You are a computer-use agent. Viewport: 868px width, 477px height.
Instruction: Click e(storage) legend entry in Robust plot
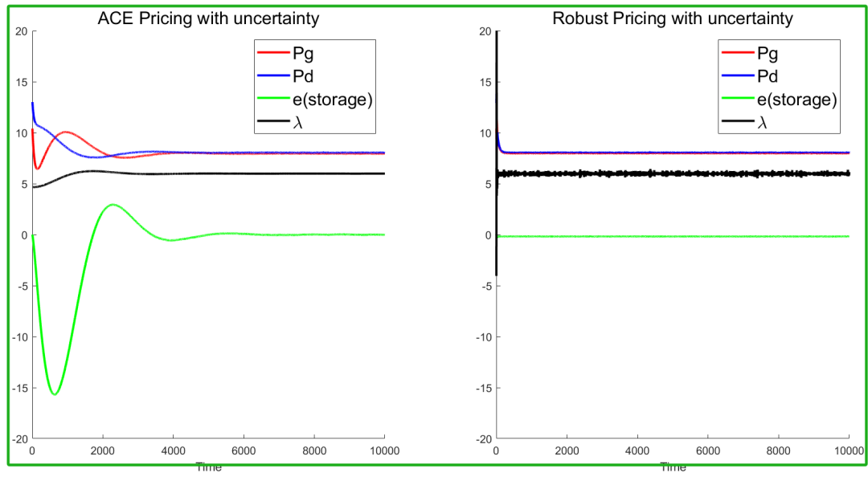pyautogui.click(x=796, y=100)
